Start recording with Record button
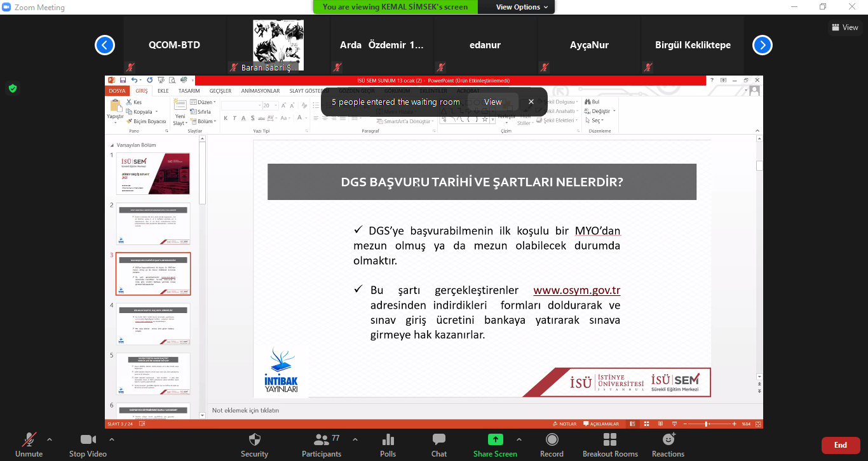 click(x=552, y=440)
